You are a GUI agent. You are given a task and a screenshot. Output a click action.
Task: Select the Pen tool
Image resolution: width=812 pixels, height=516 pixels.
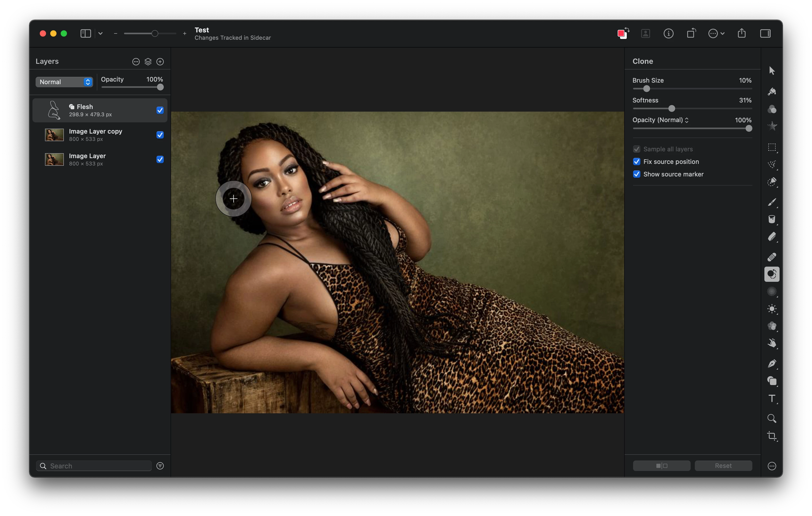[771, 363]
